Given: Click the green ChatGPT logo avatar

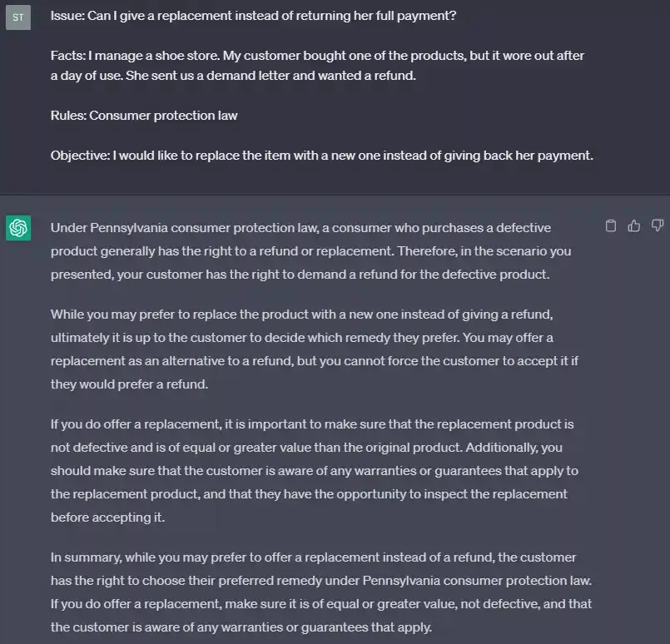Looking at the screenshot, I should coord(18,228).
